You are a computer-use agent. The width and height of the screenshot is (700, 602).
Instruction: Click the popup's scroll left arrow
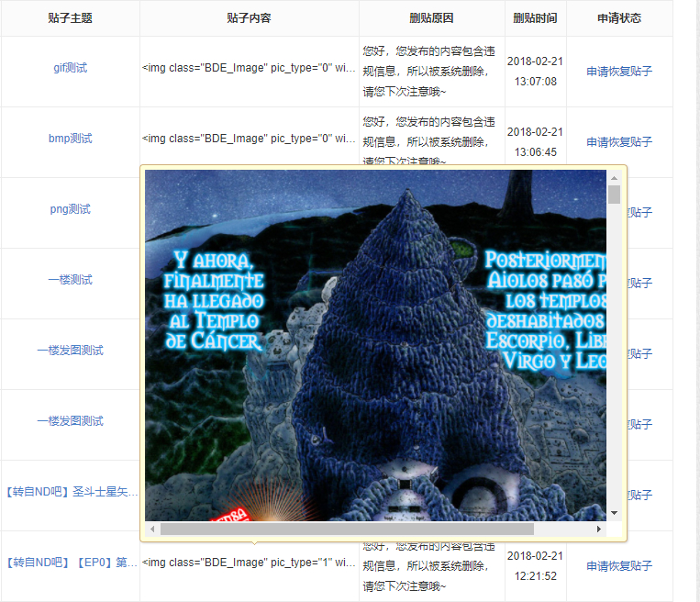152,530
